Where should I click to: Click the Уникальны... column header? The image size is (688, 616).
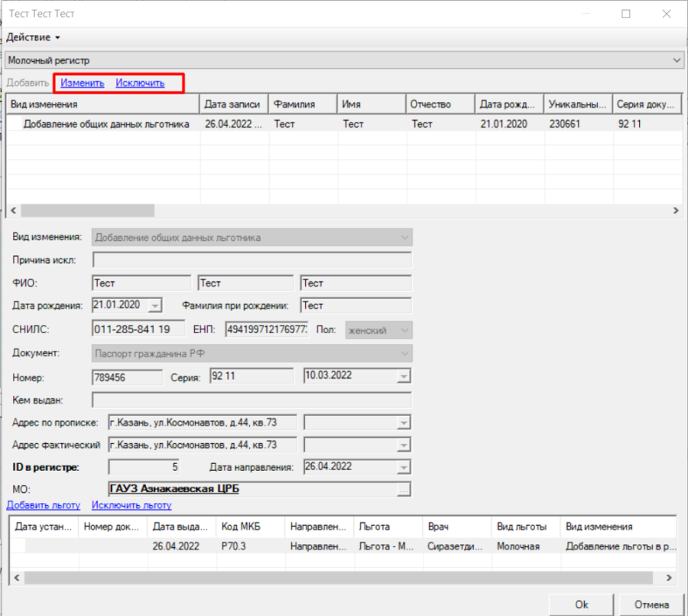579,105
